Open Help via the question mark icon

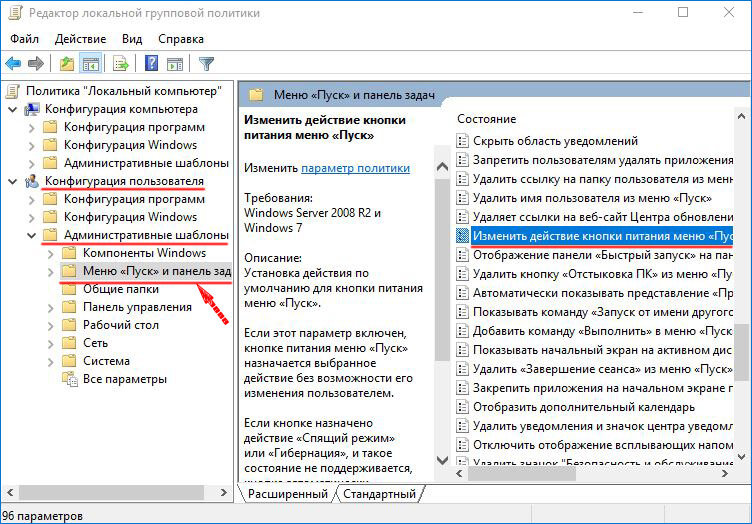152,63
